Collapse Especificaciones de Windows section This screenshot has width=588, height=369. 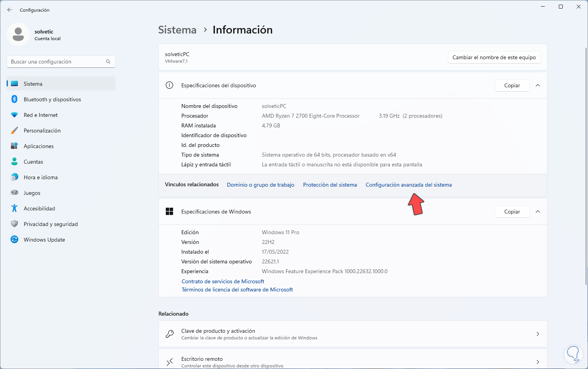(538, 212)
